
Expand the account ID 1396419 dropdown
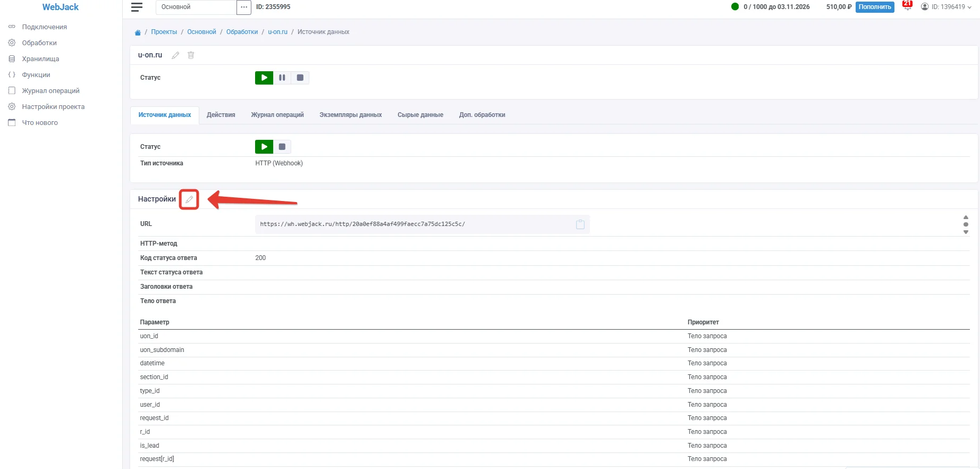click(946, 7)
